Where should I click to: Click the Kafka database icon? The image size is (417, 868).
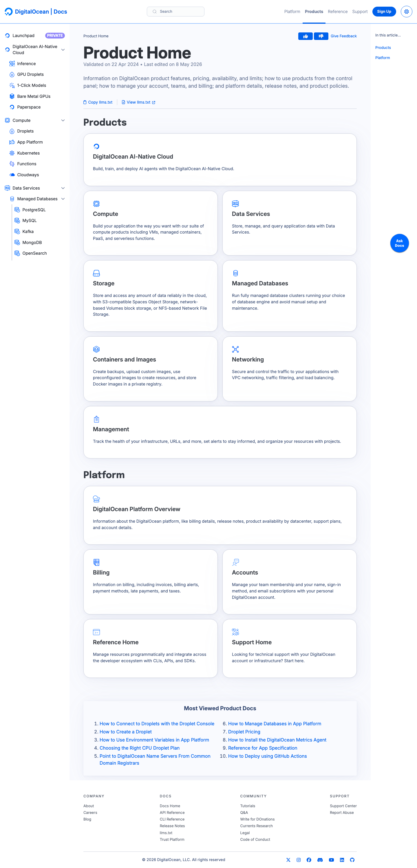pos(17,232)
